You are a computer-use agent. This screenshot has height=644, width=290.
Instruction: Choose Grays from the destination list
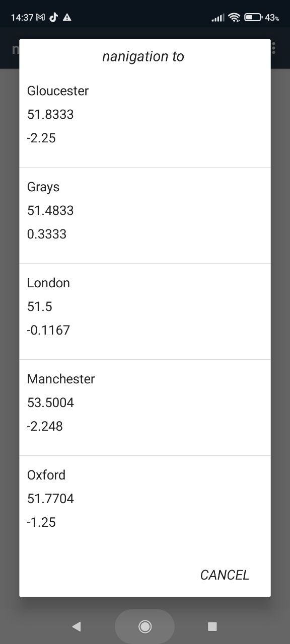click(145, 215)
